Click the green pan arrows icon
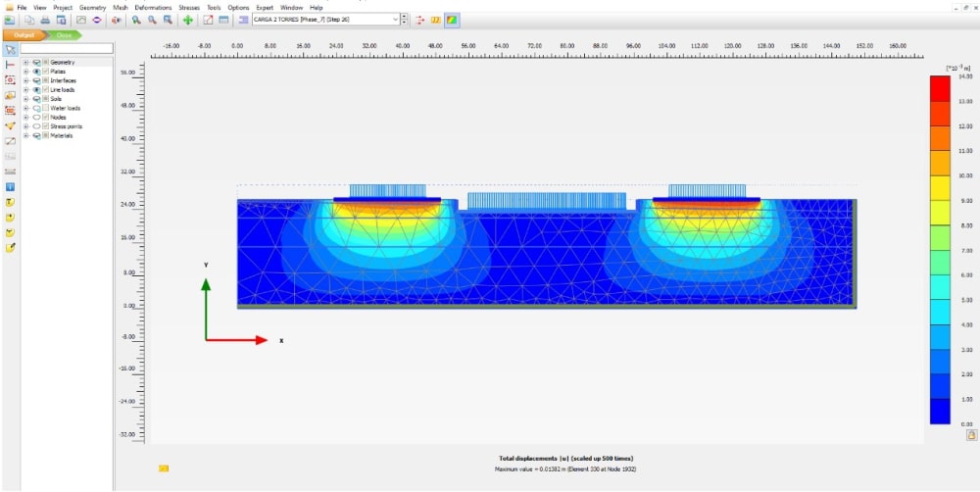 pos(187,20)
